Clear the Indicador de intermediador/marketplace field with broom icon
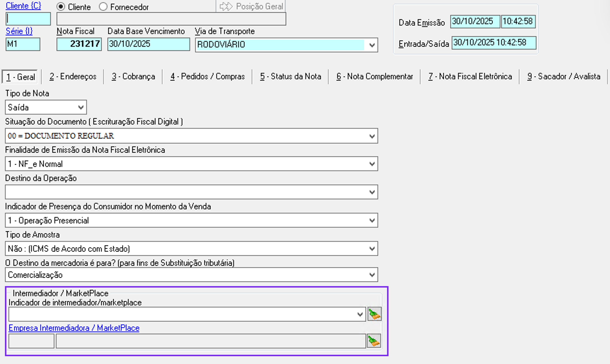This screenshot has width=610, height=364. pyautogui.click(x=374, y=314)
